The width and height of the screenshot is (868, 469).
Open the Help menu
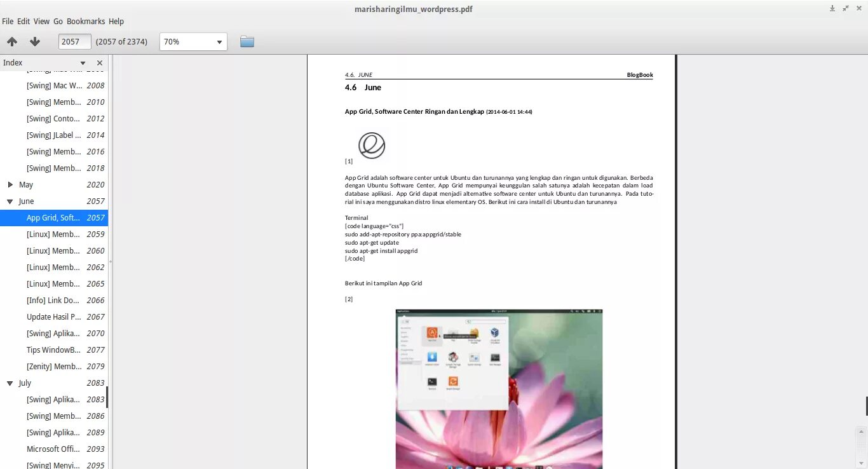tap(116, 21)
